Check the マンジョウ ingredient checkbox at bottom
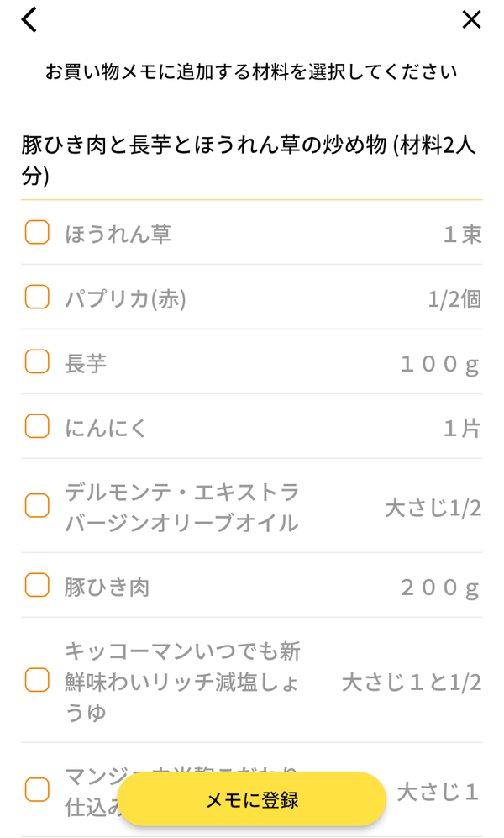 [x=37, y=790]
